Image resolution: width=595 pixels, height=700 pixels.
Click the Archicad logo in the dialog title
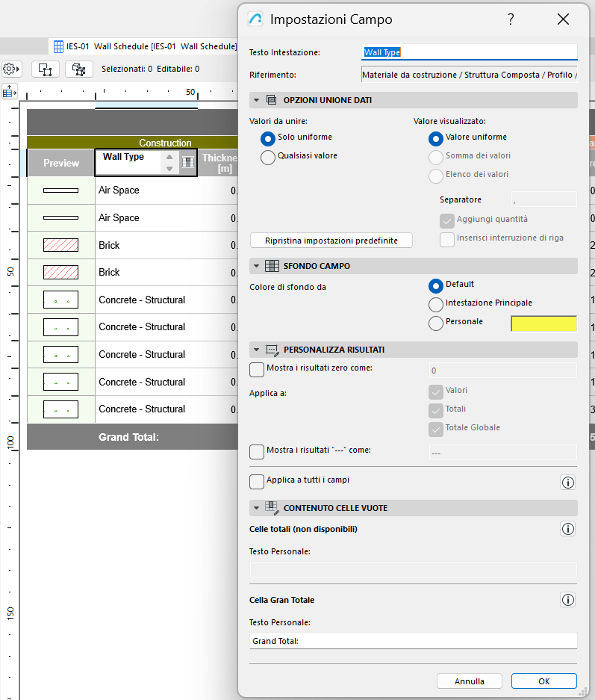[255, 19]
